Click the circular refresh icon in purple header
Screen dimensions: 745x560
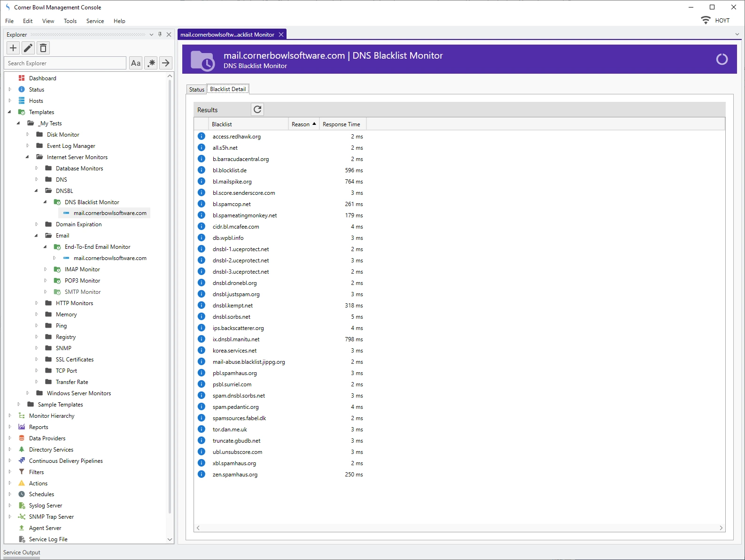pos(722,59)
